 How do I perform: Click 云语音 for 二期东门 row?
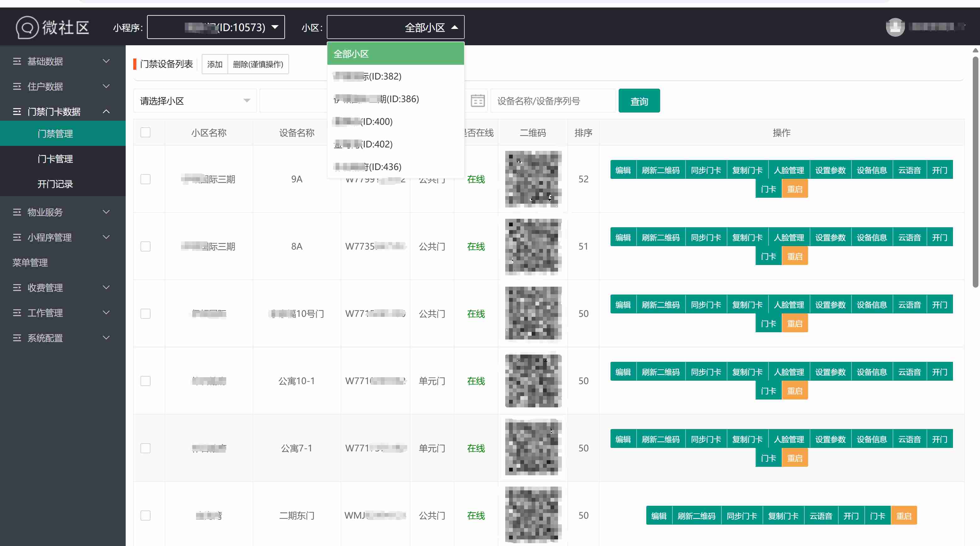point(821,516)
